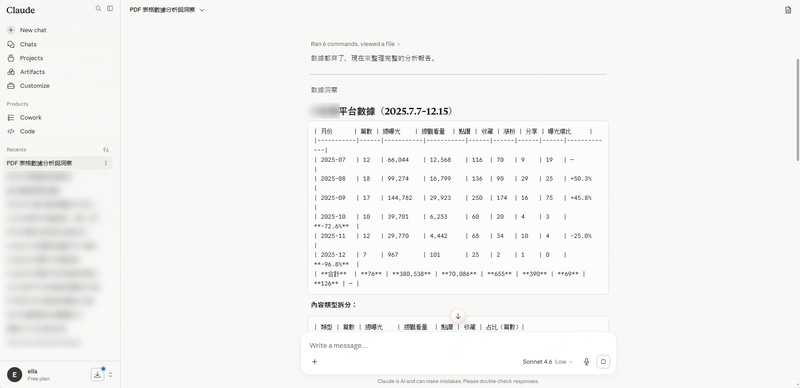This screenshot has width=800, height=388.
Task: Click the scroll-to-bottom arrow button
Action: pyautogui.click(x=458, y=316)
